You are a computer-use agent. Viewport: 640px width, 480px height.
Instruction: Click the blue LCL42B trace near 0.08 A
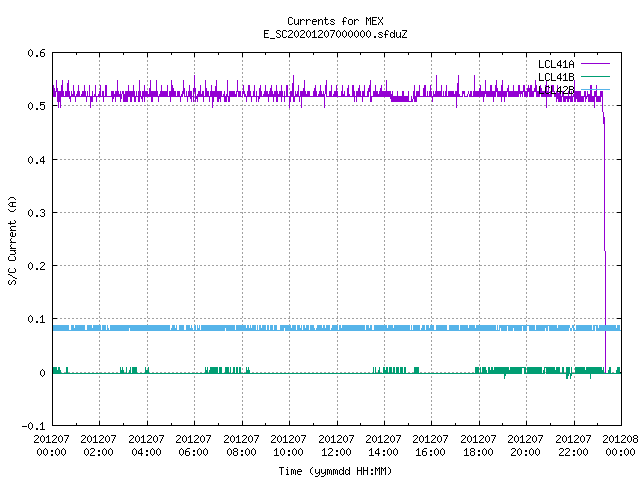click(336, 328)
